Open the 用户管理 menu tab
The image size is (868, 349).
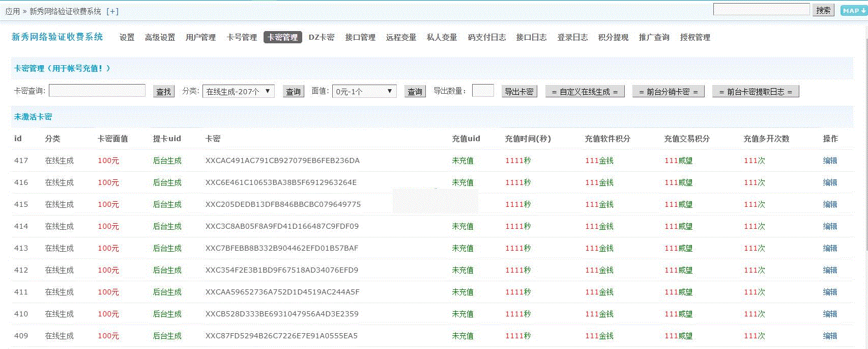point(200,37)
